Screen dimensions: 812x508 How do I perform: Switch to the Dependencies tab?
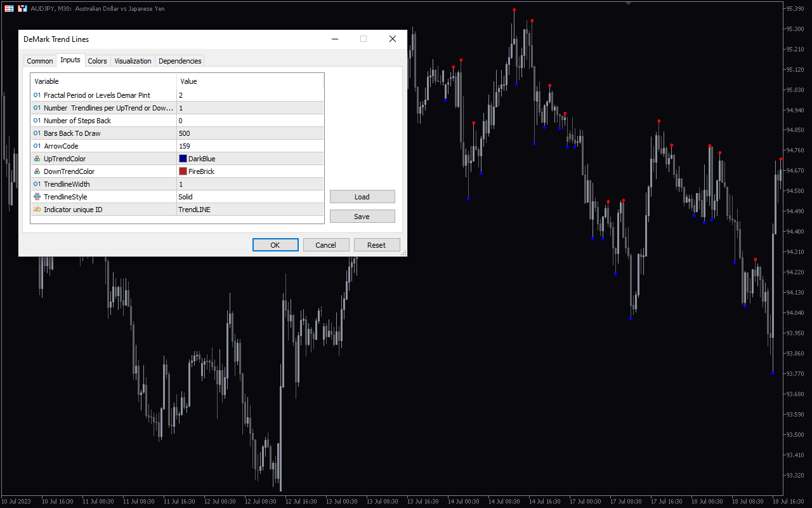180,61
